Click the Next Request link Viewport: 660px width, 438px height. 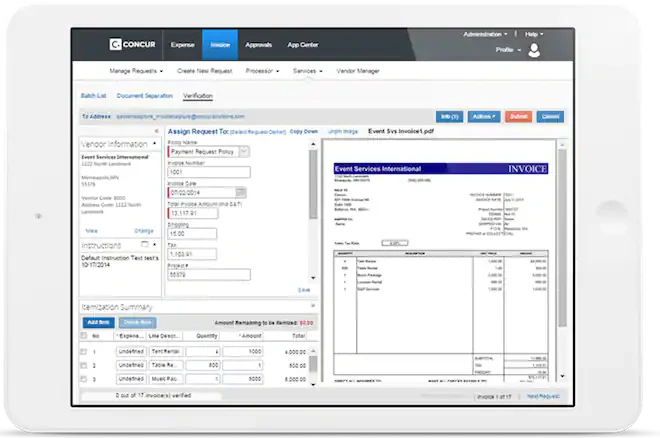pyautogui.click(x=543, y=396)
